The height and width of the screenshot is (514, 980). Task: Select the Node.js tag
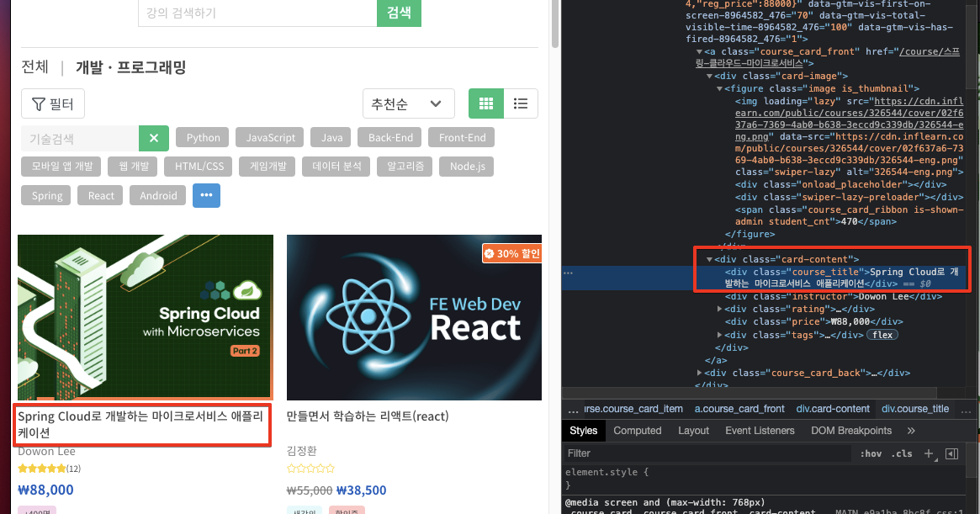tap(468, 167)
